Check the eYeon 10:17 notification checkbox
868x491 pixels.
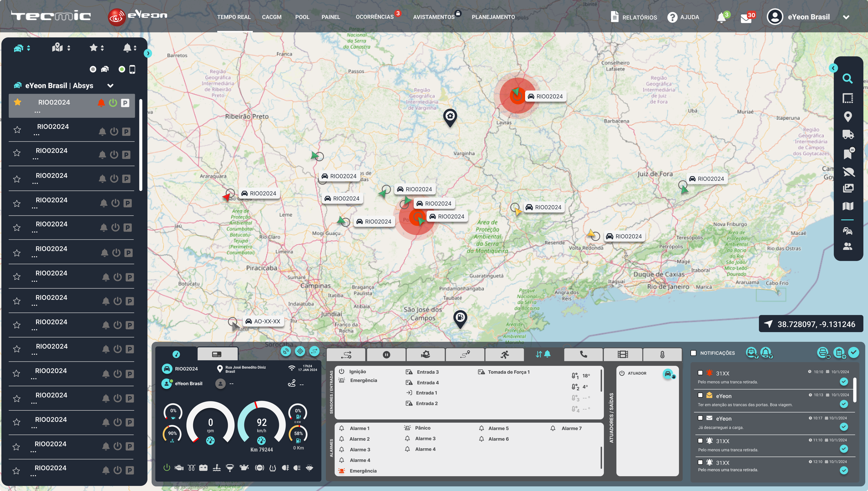click(x=700, y=418)
